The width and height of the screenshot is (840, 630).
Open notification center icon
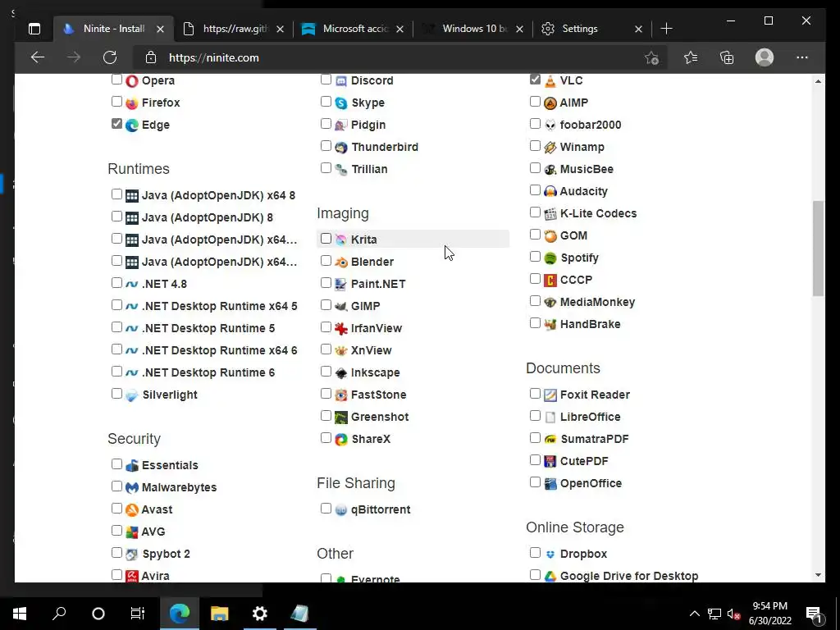point(814,614)
